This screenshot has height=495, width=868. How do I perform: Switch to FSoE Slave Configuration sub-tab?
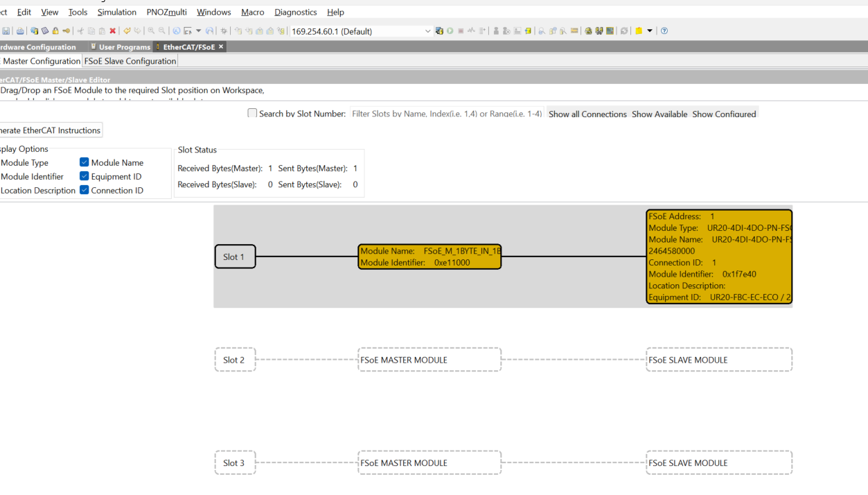click(130, 61)
